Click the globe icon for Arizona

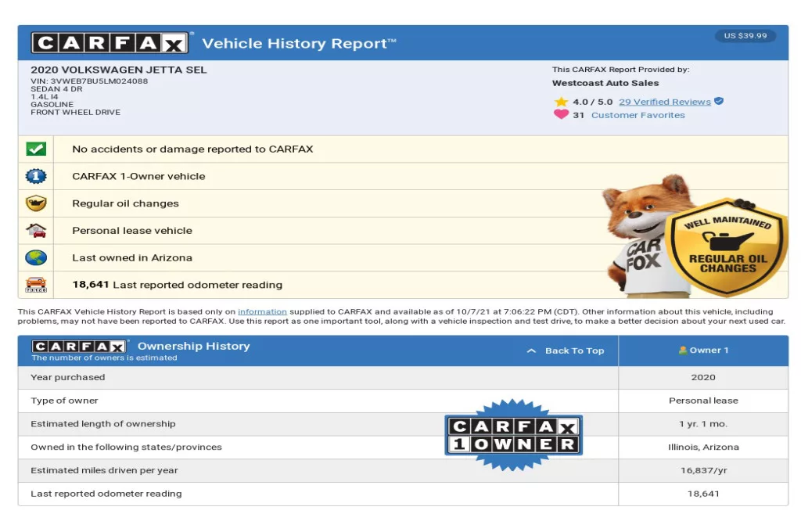coord(36,257)
